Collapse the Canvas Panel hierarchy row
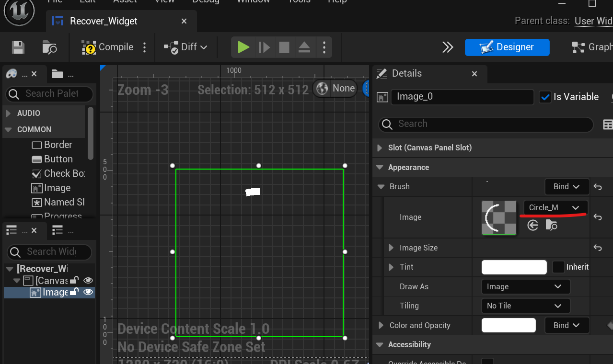613x364 pixels. 17,280
